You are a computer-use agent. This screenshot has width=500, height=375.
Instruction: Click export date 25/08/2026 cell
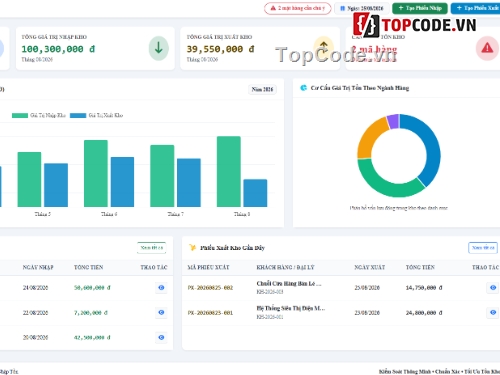[367, 288]
